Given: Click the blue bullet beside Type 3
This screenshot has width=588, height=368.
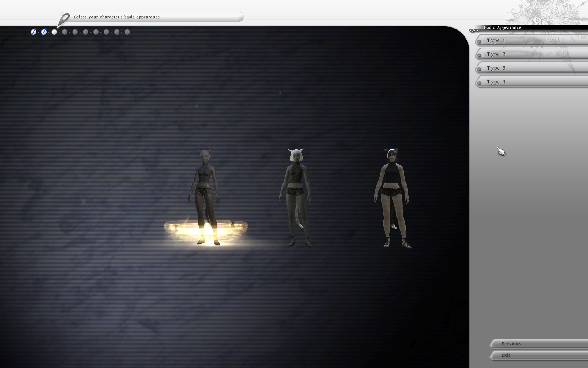Looking at the screenshot, I should click(479, 69).
